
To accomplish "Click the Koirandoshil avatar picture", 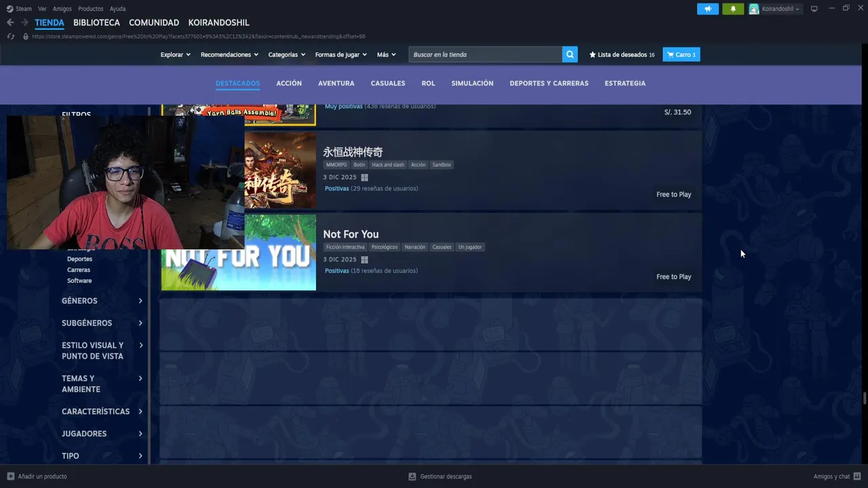I will [754, 9].
